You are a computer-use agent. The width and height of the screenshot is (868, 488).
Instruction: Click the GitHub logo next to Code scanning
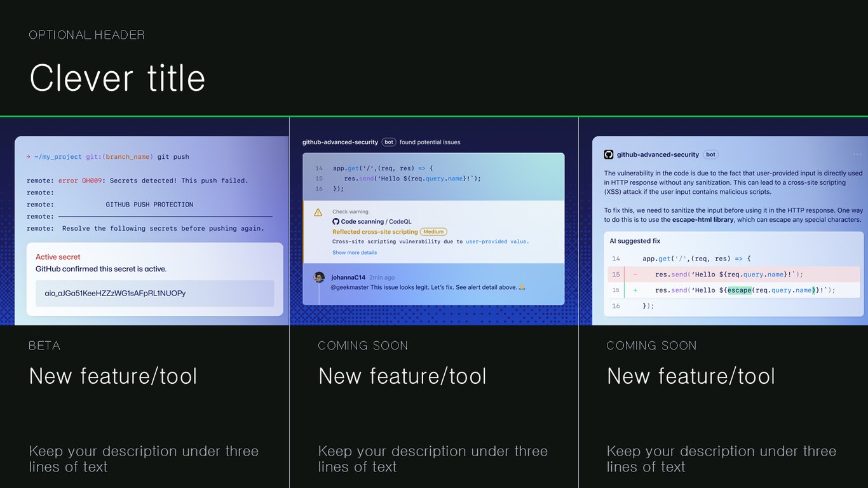tap(336, 222)
